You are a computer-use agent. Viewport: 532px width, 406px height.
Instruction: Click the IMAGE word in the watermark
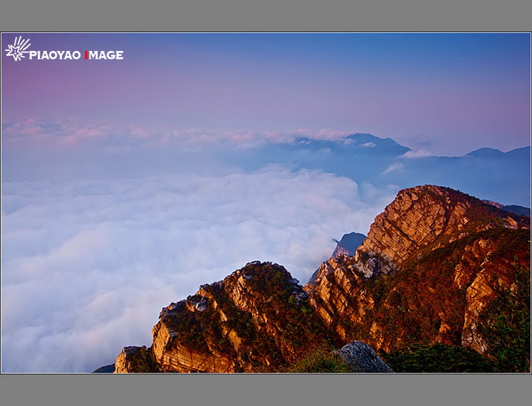[106, 55]
